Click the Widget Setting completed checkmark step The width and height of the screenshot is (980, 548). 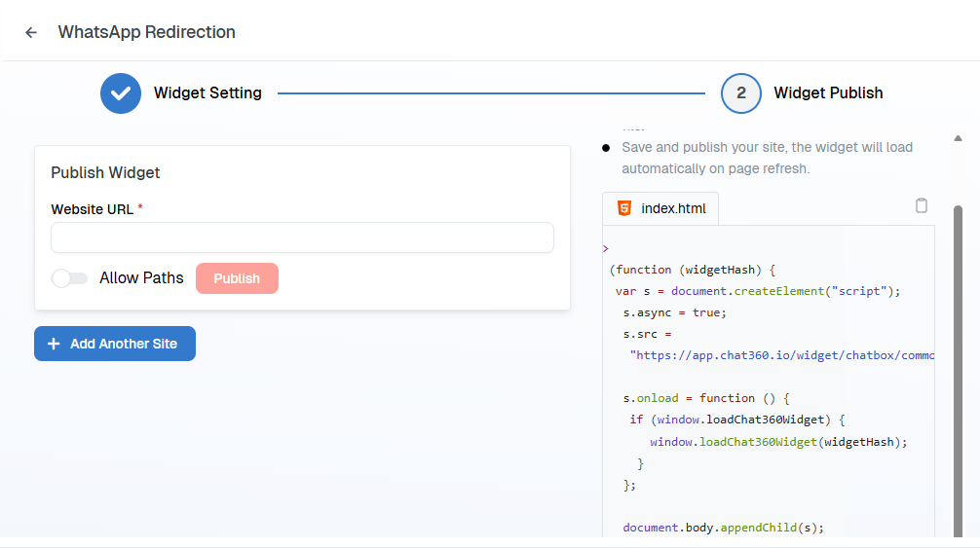[x=121, y=93]
